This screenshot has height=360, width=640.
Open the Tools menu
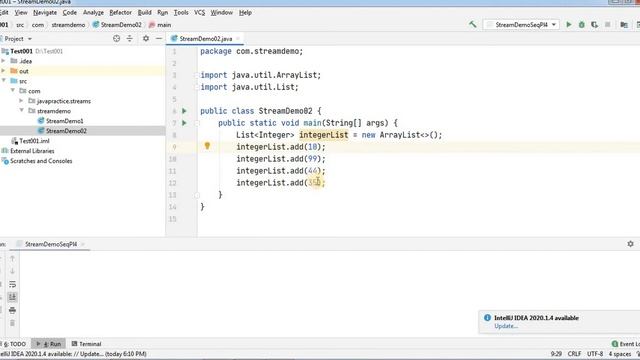pos(181,13)
